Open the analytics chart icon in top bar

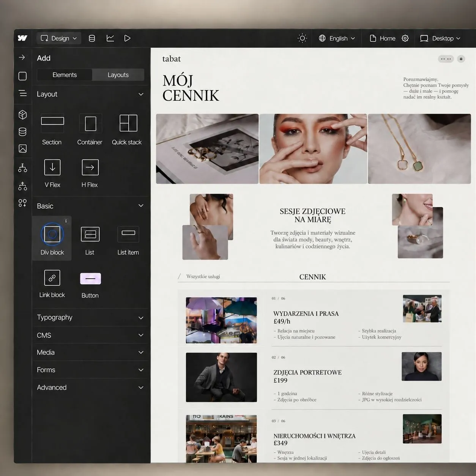[110, 38]
